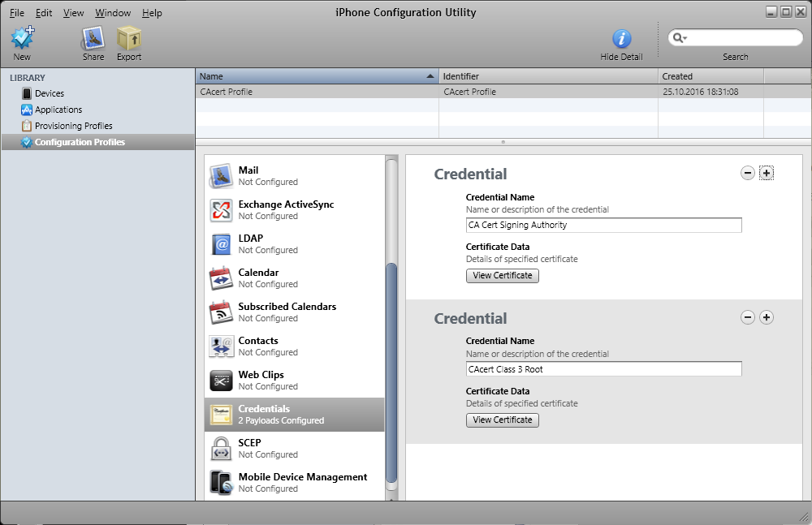Image resolution: width=812 pixels, height=525 pixels.
Task: Select Devices in the library sidebar
Action: (x=49, y=93)
